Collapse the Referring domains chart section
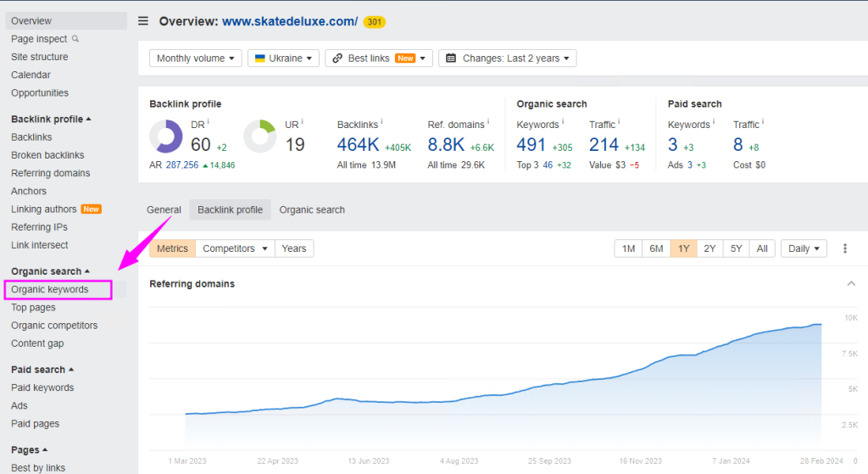The width and height of the screenshot is (868, 474). coord(851,283)
